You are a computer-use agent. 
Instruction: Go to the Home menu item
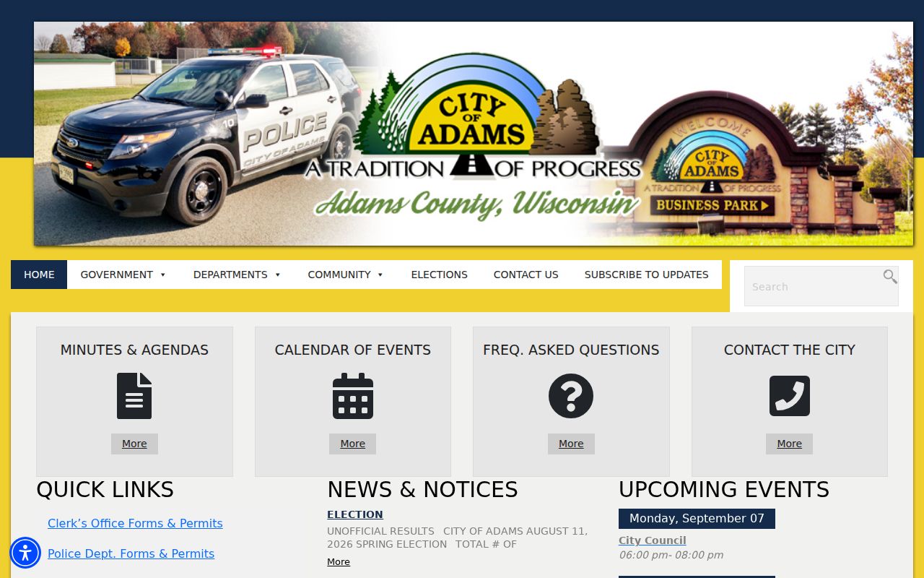(39, 275)
